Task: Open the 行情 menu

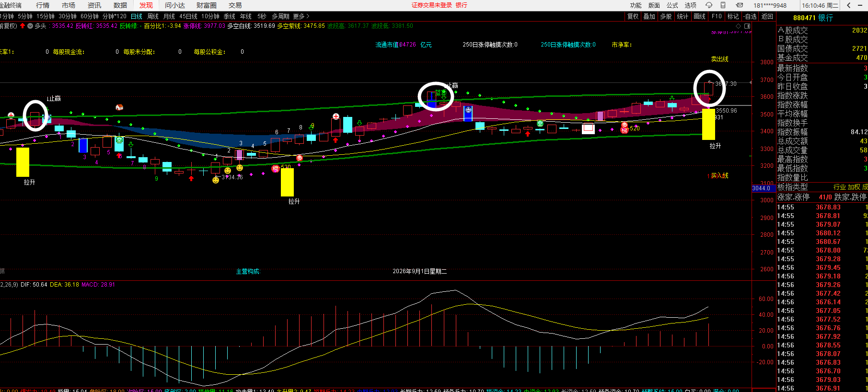Action: coord(43,5)
